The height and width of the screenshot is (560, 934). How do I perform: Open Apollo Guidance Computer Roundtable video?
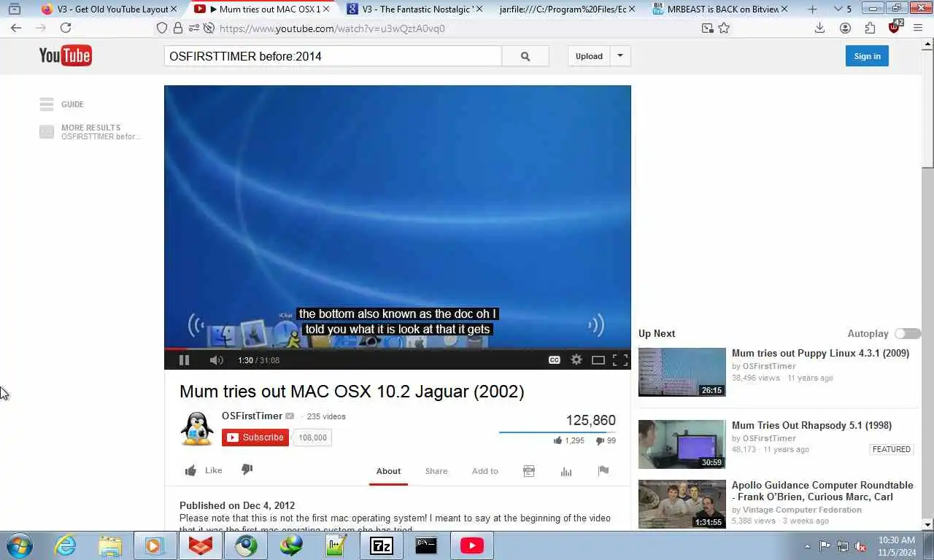point(822,491)
